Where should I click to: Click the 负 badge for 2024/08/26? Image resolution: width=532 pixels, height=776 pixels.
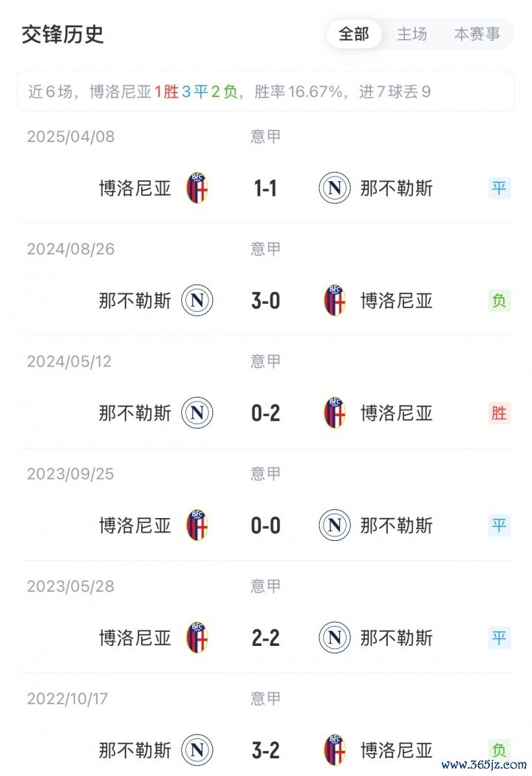click(x=499, y=301)
